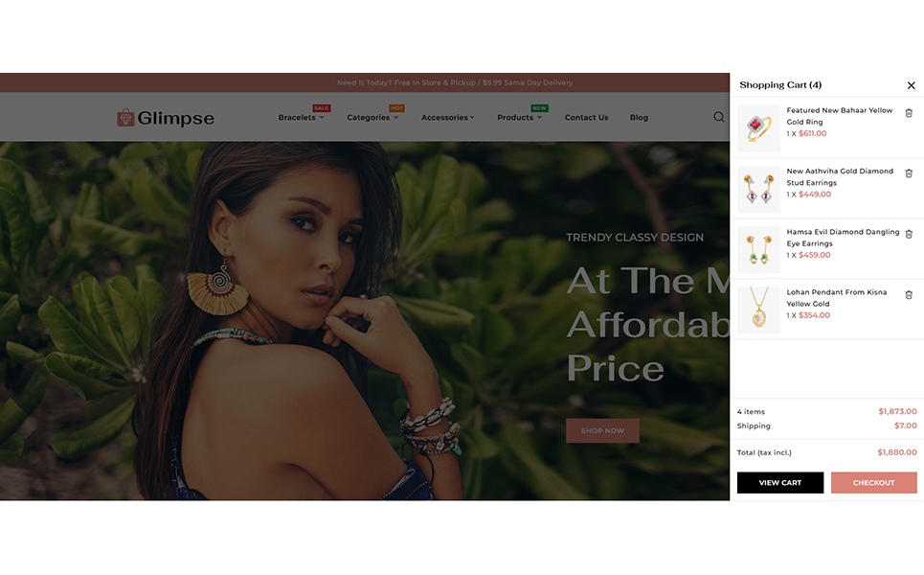Go to Contact Us page
924x575 pixels.
point(586,117)
